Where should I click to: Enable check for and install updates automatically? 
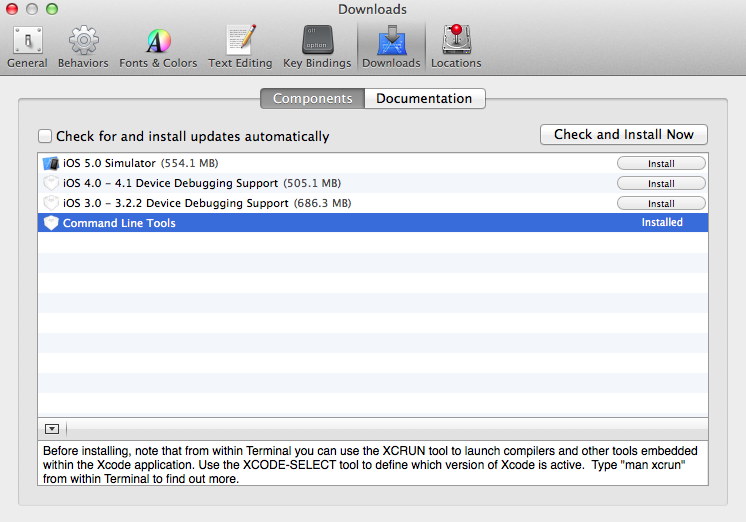[x=45, y=136]
